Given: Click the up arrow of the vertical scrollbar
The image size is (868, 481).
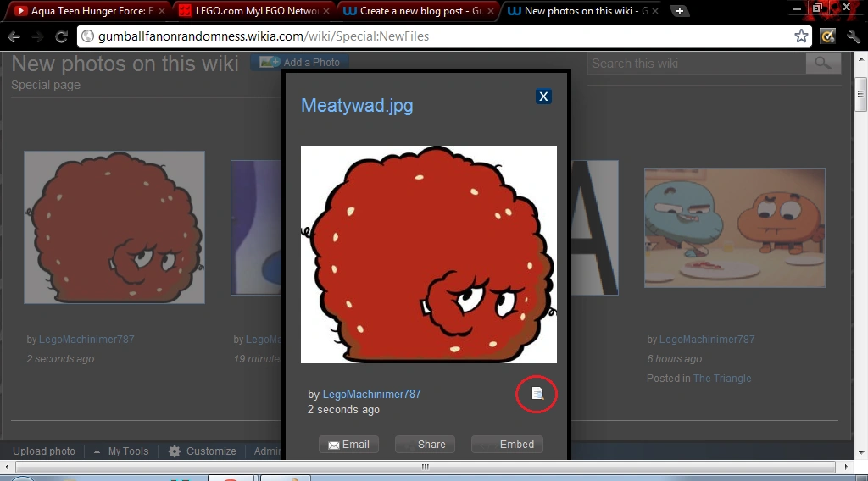Looking at the screenshot, I should tap(861, 58).
